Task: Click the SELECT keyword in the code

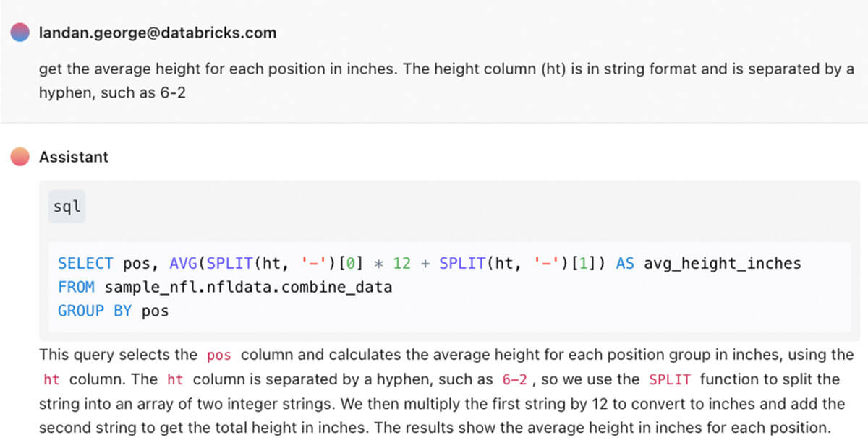Action: [x=85, y=264]
